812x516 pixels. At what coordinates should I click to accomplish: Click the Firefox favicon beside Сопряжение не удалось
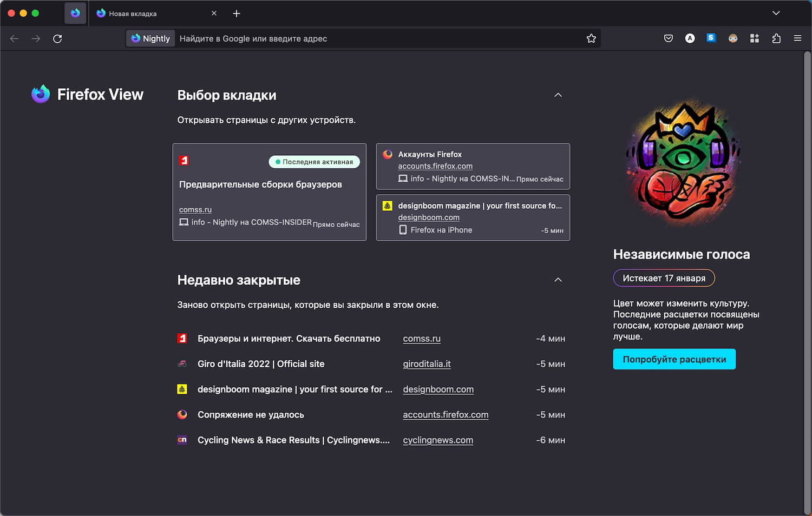(x=182, y=415)
